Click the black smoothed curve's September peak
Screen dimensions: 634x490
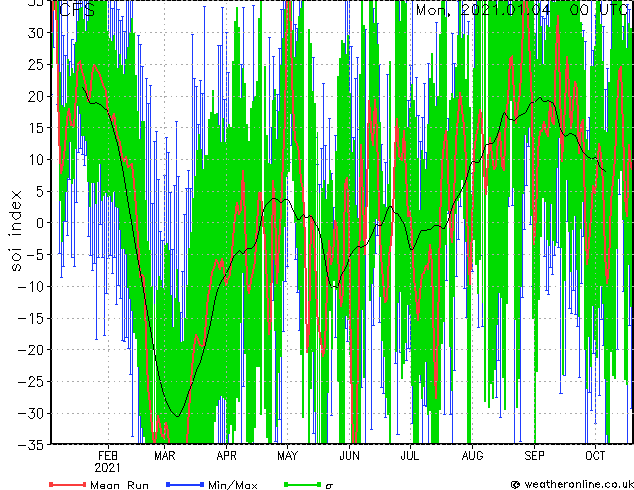(540, 98)
